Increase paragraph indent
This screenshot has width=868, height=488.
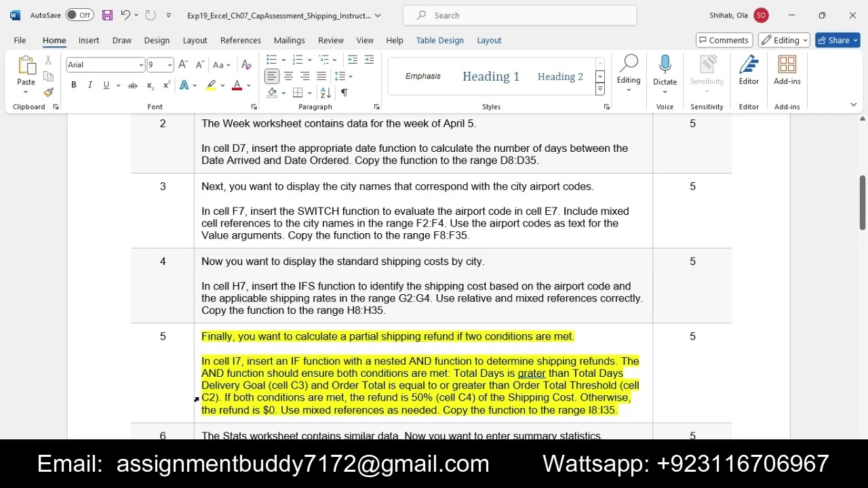click(369, 60)
